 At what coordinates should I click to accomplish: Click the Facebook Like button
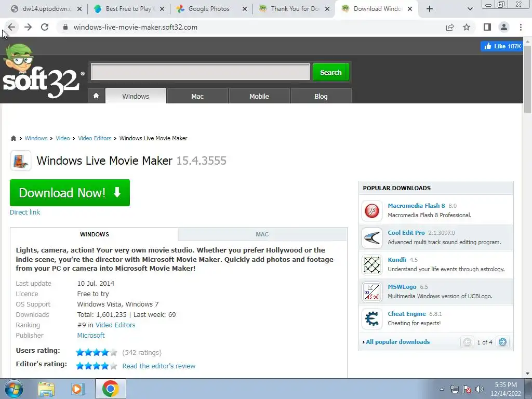click(x=501, y=46)
